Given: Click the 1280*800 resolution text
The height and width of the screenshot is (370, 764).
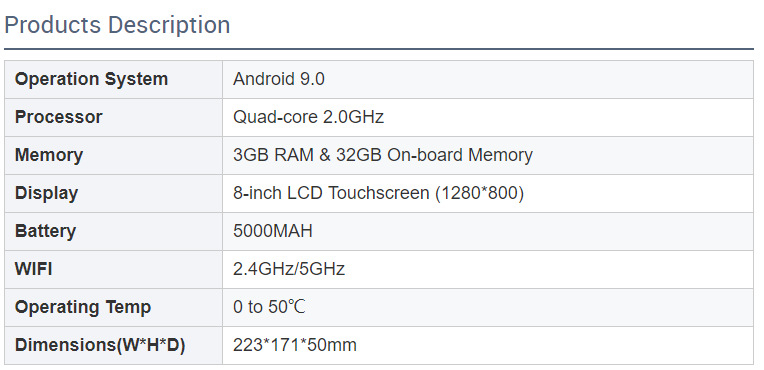Looking at the screenshot, I should click(479, 193).
